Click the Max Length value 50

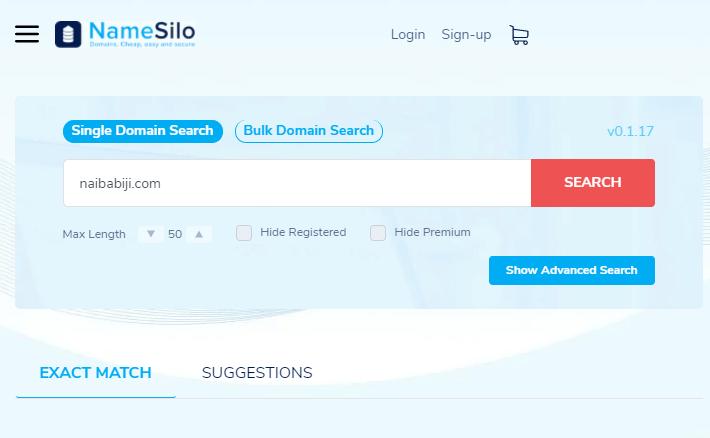(x=175, y=234)
